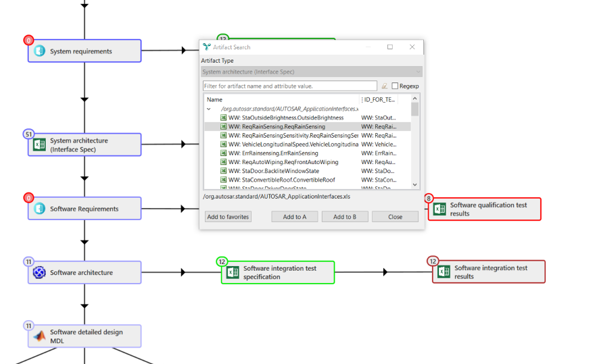Click the clear filter eraser icon
This screenshot has height=364, width=595.
(x=384, y=86)
